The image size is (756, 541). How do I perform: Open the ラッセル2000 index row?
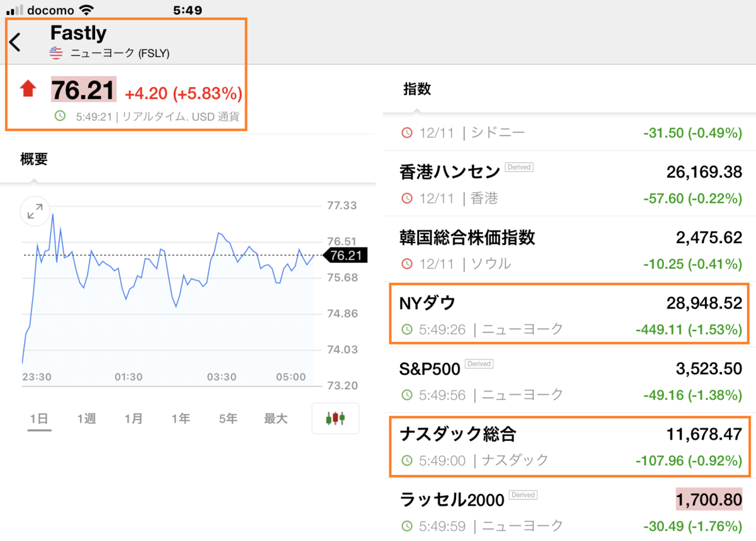point(570,510)
